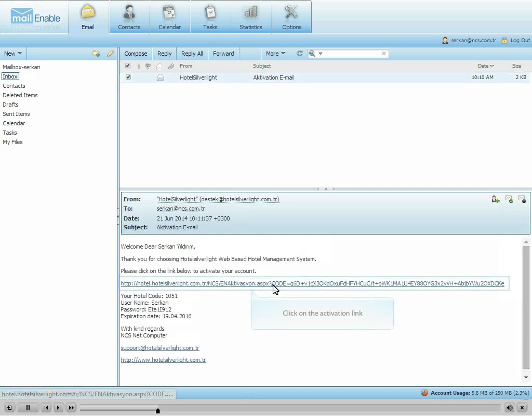
Task: Close the player with the X button
Action: [522, 408]
